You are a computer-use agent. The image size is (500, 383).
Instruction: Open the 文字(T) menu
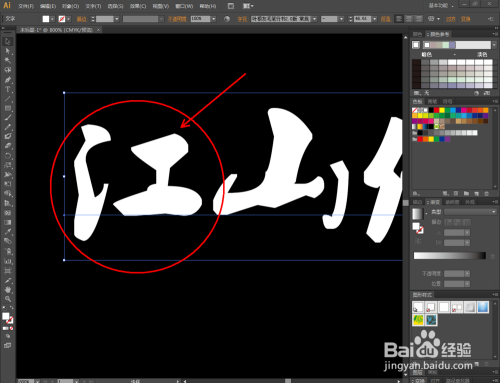(93, 6)
